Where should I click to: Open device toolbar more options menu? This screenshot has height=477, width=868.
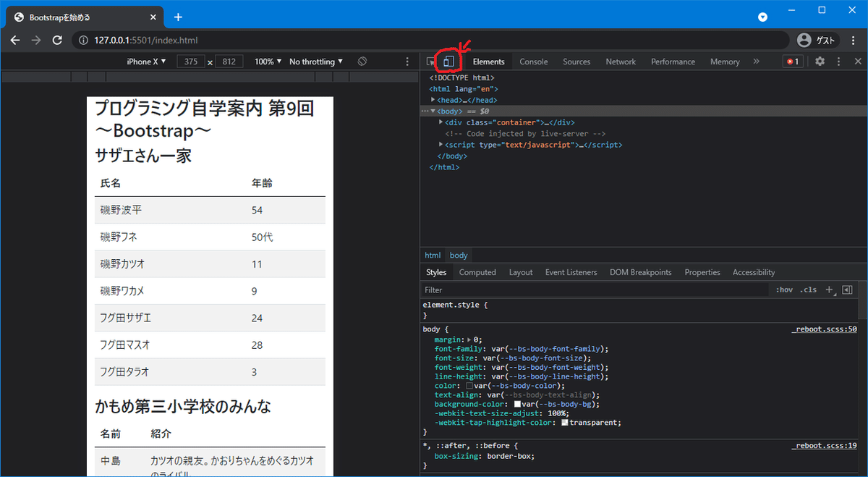tap(407, 62)
